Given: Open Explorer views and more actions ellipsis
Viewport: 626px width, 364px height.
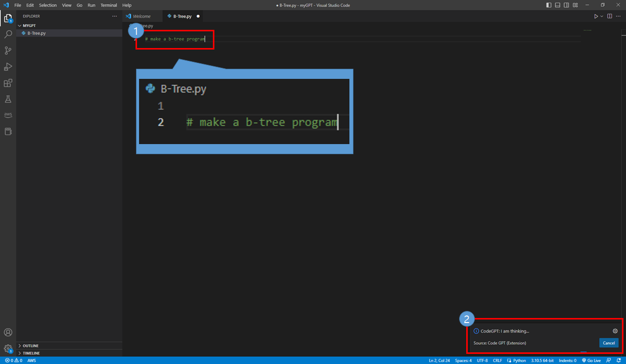Looking at the screenshot, I should tap(114, 16).
